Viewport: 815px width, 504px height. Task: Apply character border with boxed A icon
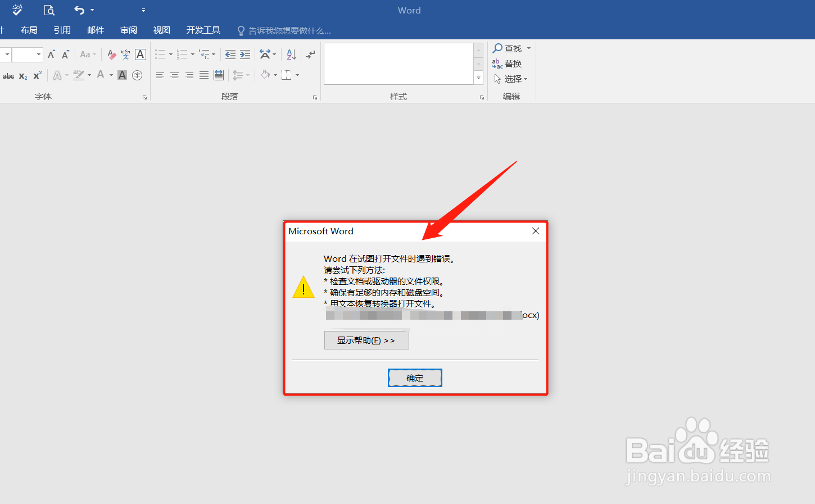click(141, 55)
